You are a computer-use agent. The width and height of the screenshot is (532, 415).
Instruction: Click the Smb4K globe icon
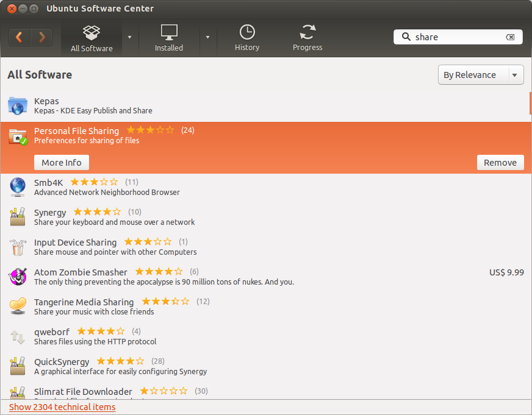(18, 187)
